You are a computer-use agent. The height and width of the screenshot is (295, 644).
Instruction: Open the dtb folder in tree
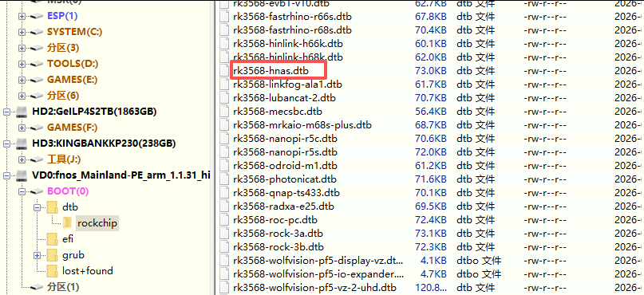click(69, 207)
